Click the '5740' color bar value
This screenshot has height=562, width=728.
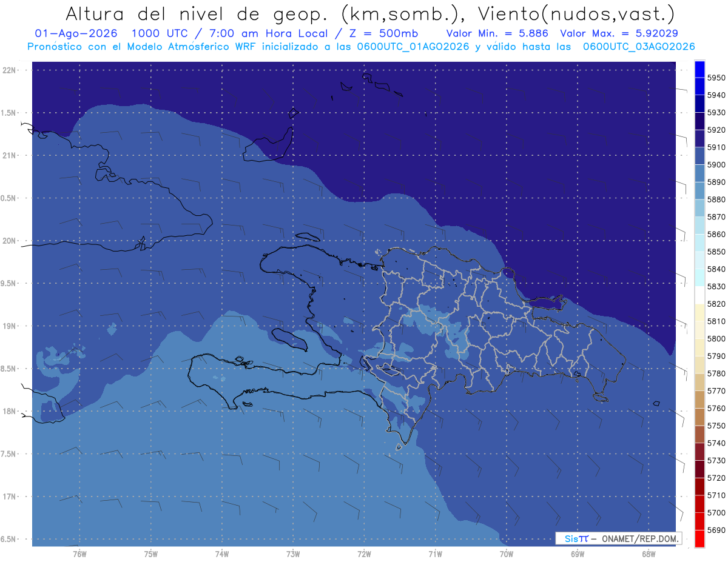(716, 443)
